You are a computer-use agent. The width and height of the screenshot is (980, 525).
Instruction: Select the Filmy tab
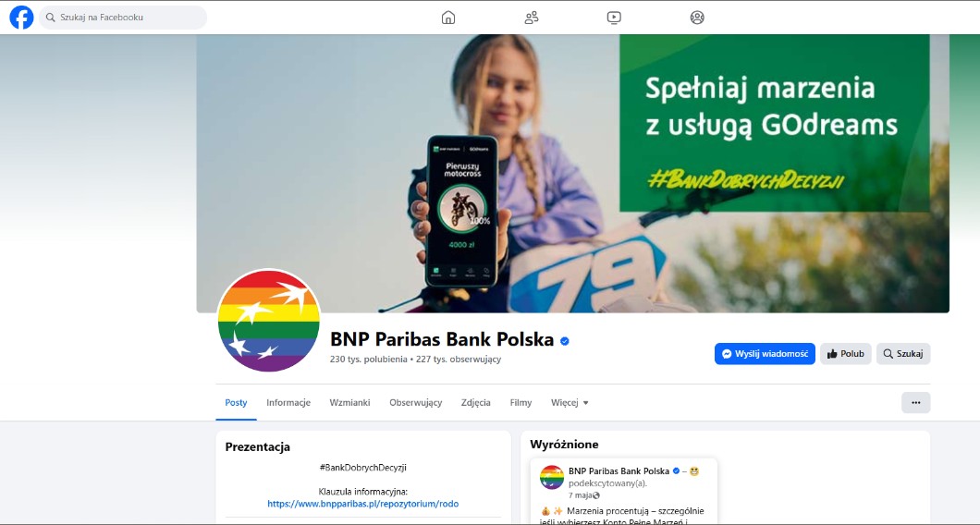click(x=521, y=402)
